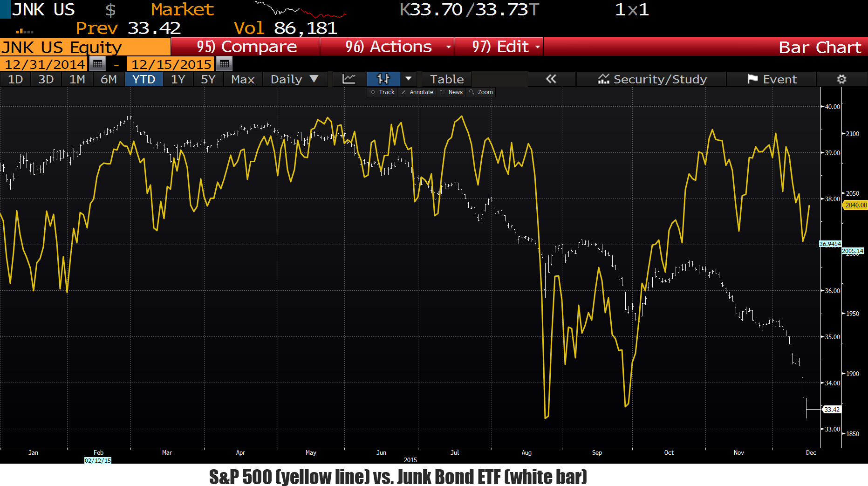Toggle the YTD range button
The width and height of the screenshot is (868, 486).
pos(144,79)
